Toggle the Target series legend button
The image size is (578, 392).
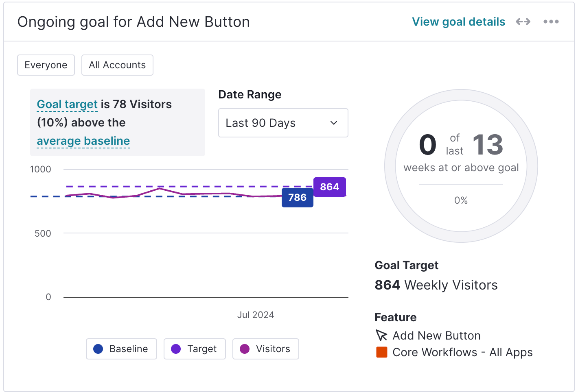point(195,349)
